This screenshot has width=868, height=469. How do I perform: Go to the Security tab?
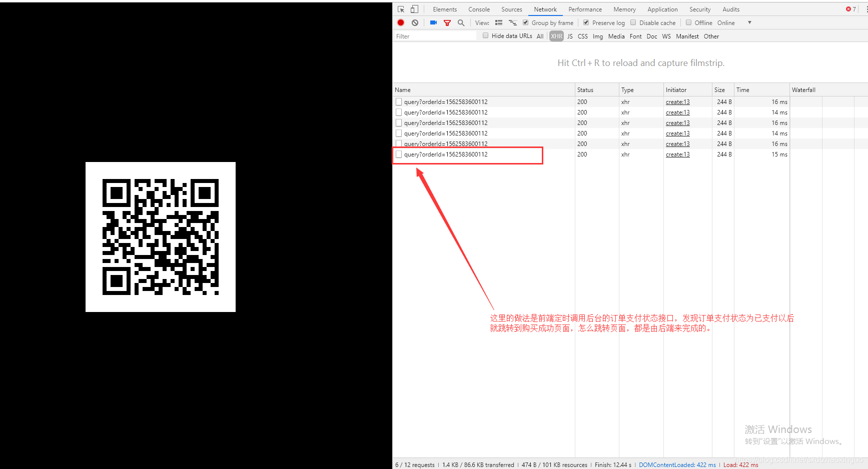click(700, 9)
